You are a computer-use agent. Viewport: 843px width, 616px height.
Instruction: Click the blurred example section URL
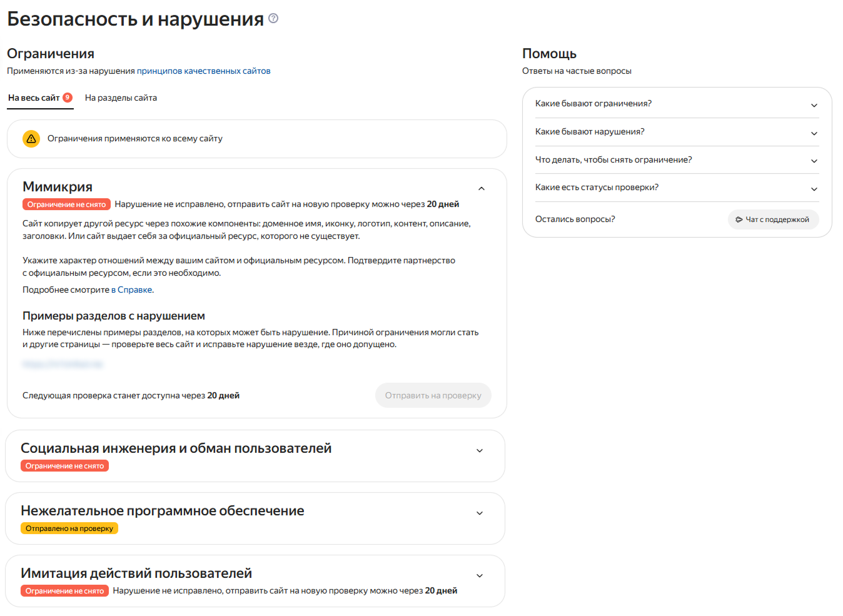click(63, 364)
